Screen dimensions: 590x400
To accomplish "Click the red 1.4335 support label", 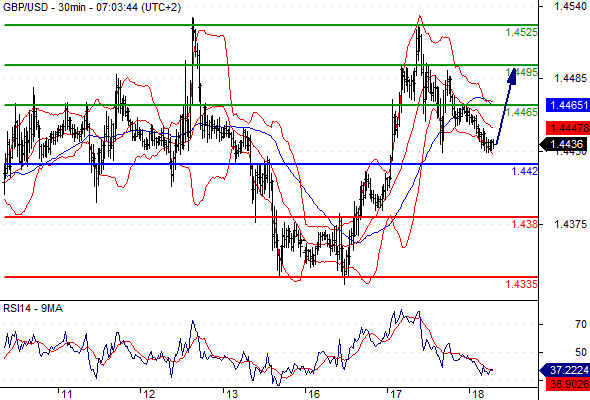I will point(522,284).
